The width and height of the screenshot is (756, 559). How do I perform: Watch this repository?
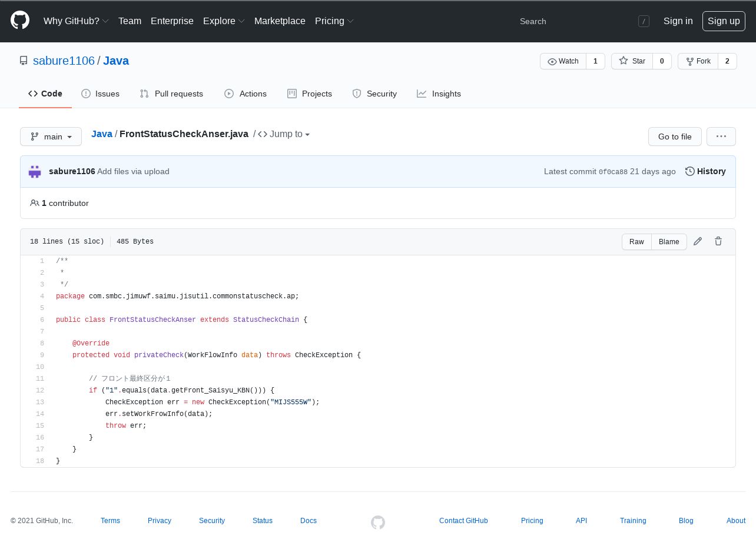tap(563, 61)
